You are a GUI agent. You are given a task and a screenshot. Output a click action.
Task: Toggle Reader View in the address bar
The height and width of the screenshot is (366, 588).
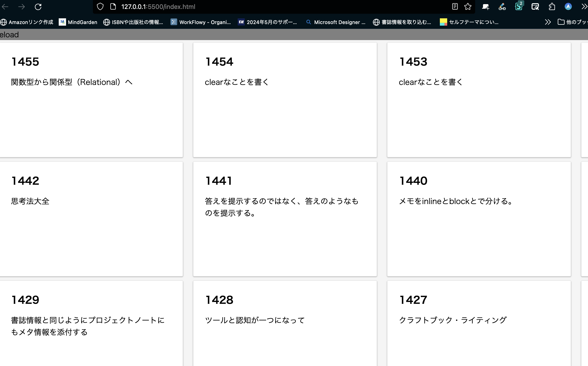(455, 7)
